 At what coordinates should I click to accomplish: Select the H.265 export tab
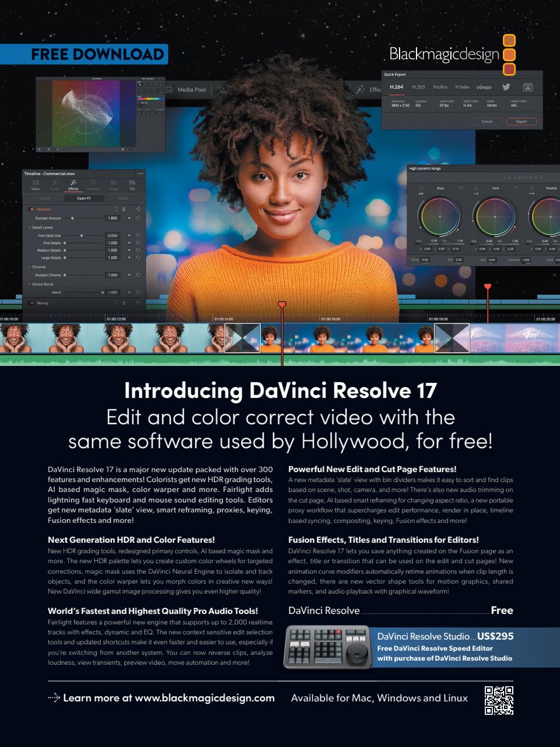pyautogui.click(x=418, y=87)
